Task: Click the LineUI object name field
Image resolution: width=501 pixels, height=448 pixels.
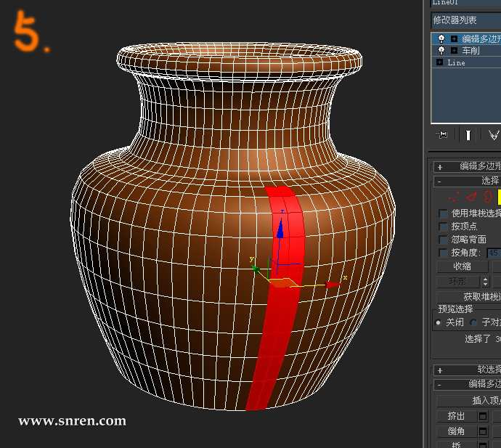Action: click(466, 3)
